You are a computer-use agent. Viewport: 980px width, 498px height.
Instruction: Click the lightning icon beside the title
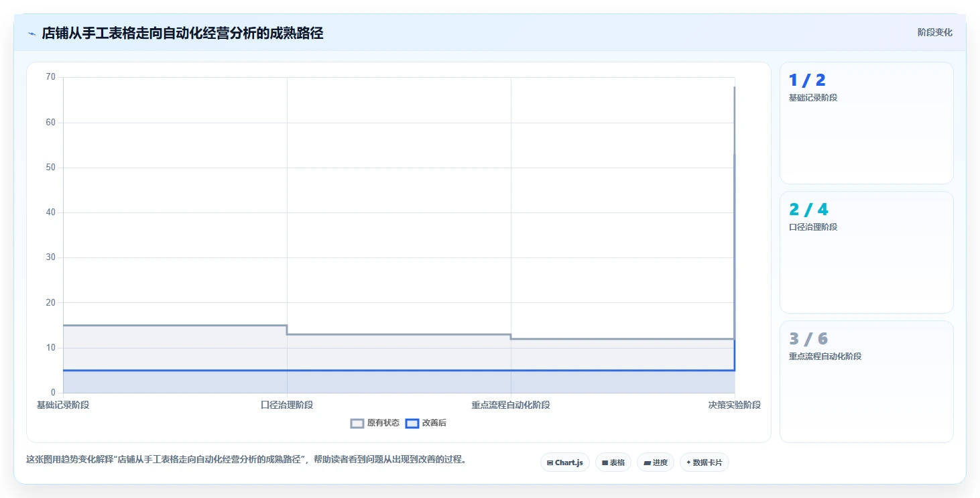(x=32, y=34)
